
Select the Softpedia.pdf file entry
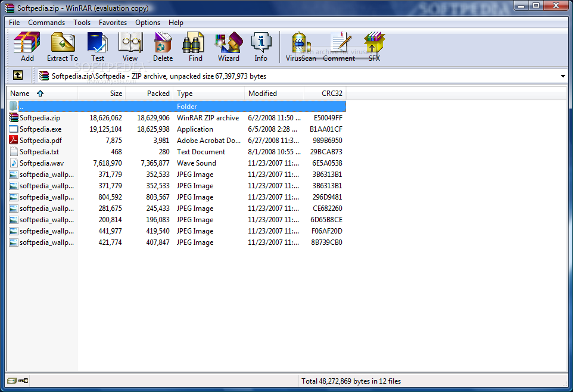40,141
